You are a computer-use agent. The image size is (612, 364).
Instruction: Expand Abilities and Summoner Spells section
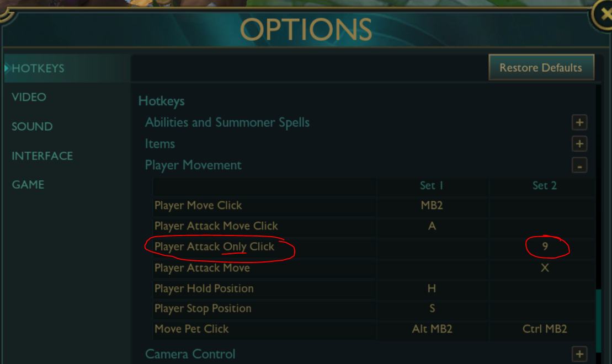(579, 122)
